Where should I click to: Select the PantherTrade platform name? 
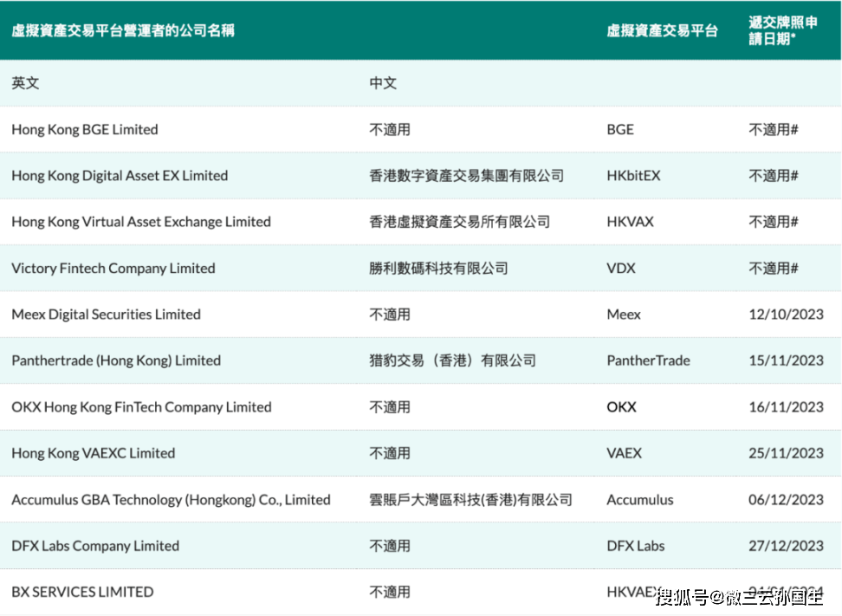click(648, 360)
